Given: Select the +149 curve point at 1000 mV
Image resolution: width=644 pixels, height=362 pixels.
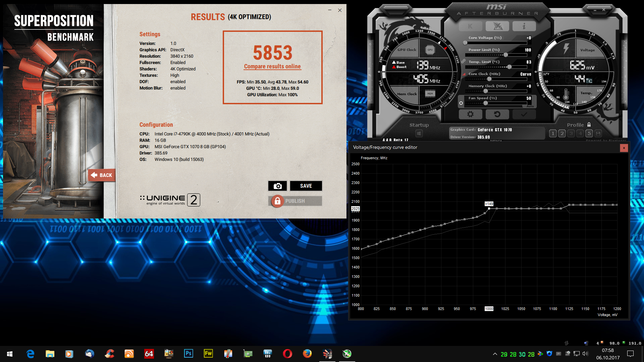Looking at the screenshot, I should [489, 208].
